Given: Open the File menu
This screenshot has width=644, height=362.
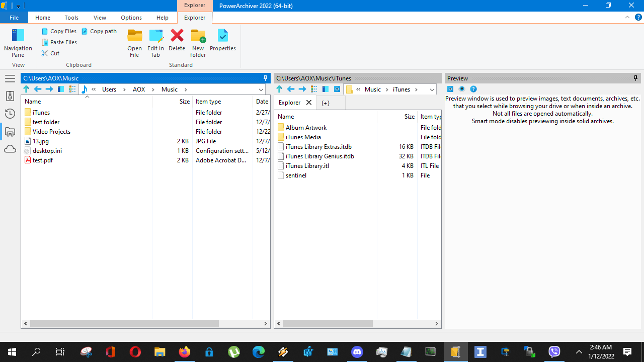Looking at the screenshot, I should coord(14,18).
